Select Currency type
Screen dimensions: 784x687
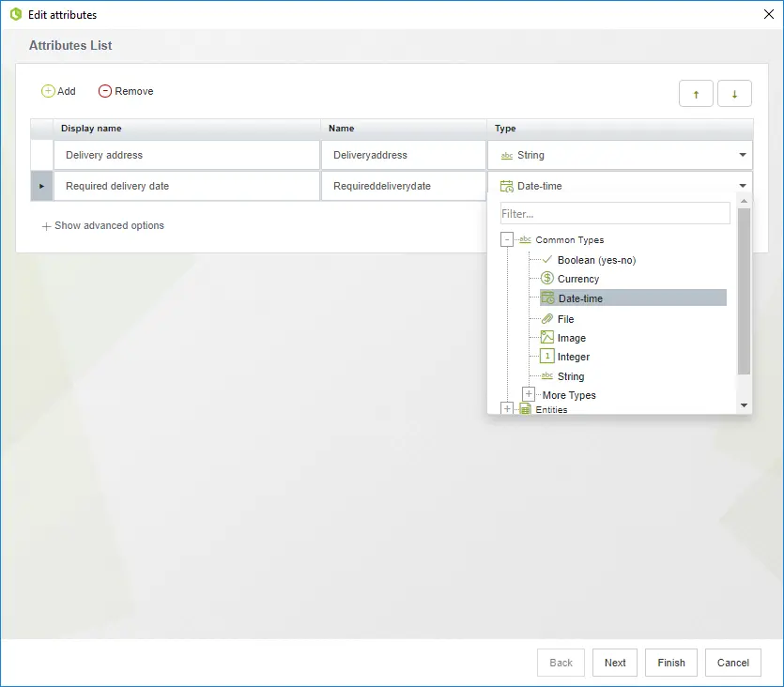pos(578,279)
